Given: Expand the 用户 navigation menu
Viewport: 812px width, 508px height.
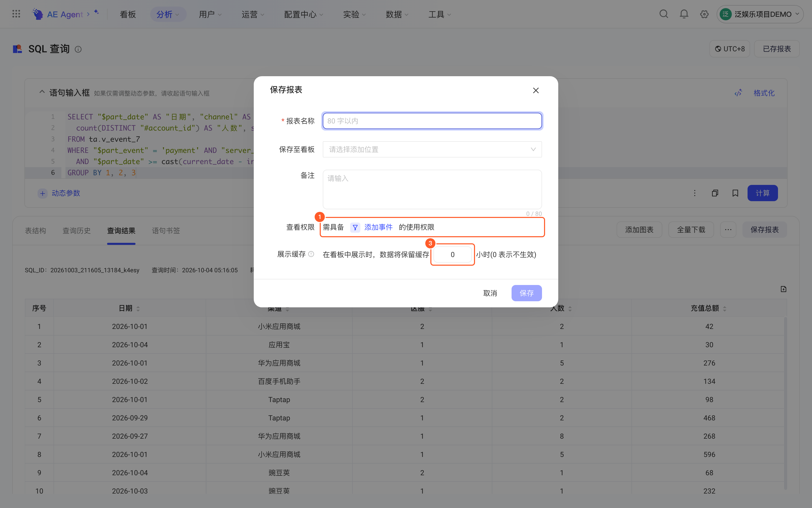Looking at the screenshot, I should point(210,14).
